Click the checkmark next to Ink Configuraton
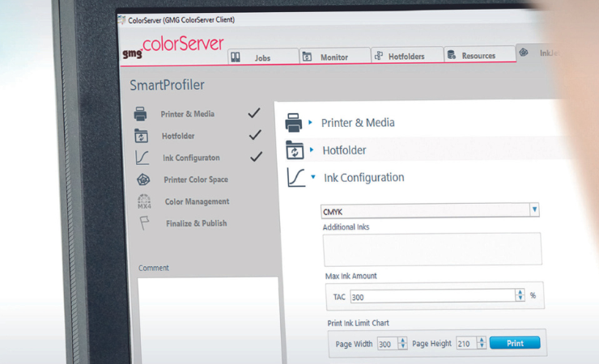Image resolution: width=599 pixels, height=364 pixels. (257, 156)
